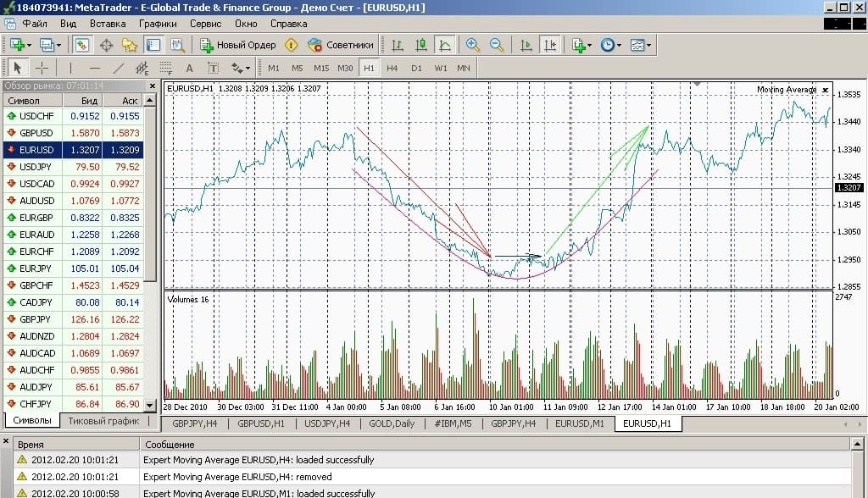The image size is (868, 498).
Task: Select the H4 timeframe button
Action: (x=392, y=68)
